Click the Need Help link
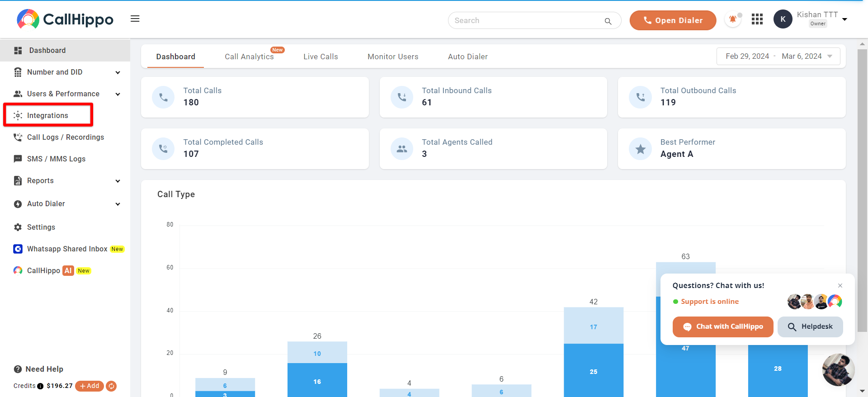This screenshot has width=868, height=397. pos(44,369)
